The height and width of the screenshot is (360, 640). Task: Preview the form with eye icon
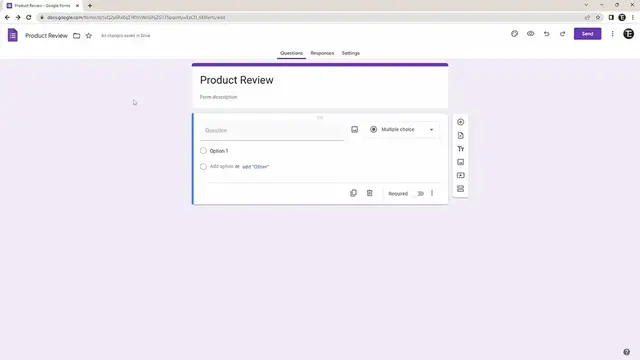point(530,34)
